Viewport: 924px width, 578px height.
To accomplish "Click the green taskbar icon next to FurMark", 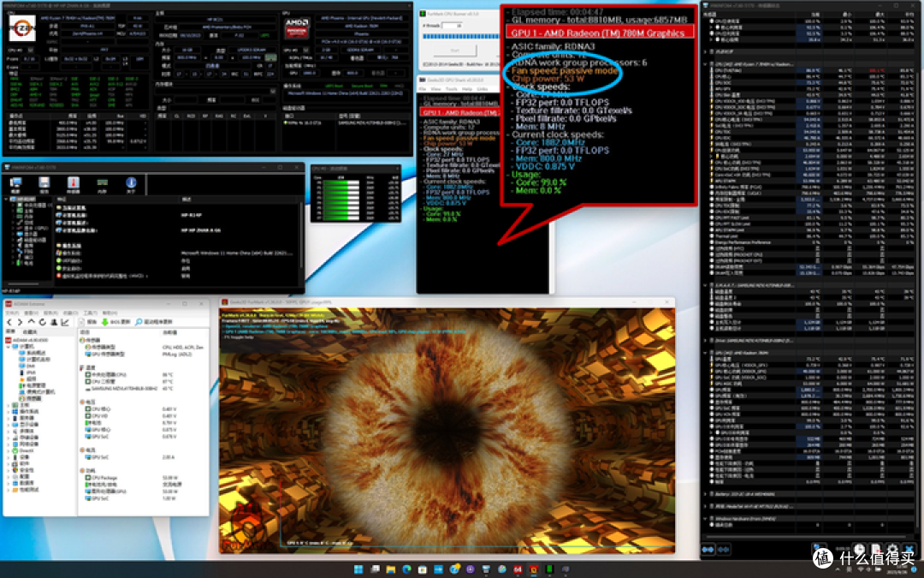I will coord(550,569).
